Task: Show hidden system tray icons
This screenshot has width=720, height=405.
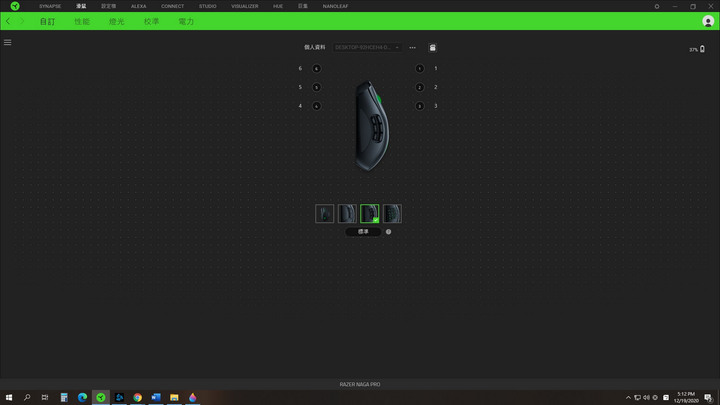Action: (x=628, y=397)
